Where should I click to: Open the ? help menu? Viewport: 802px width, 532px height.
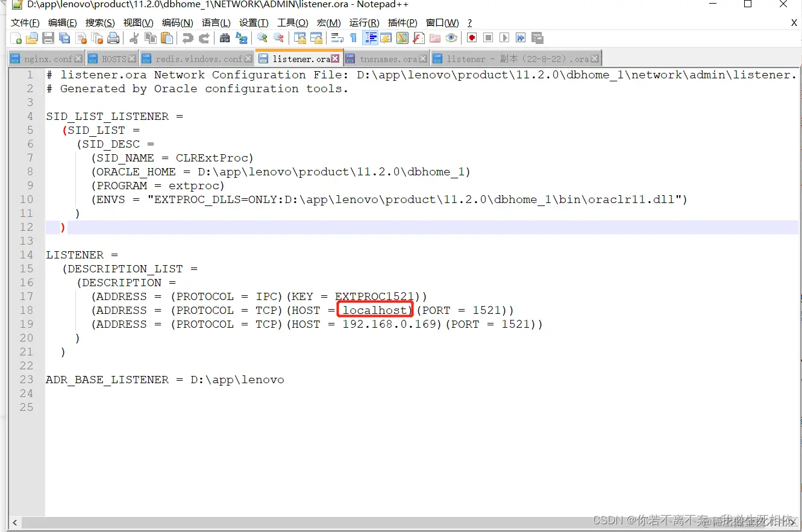tap(470, 23)
